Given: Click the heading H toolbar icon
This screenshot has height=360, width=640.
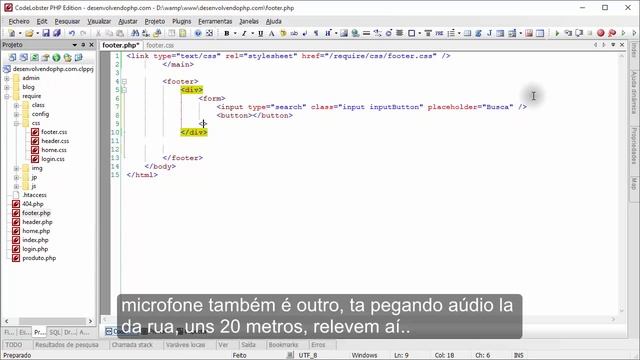Looking at the screenshot, I should click(328, 33).
